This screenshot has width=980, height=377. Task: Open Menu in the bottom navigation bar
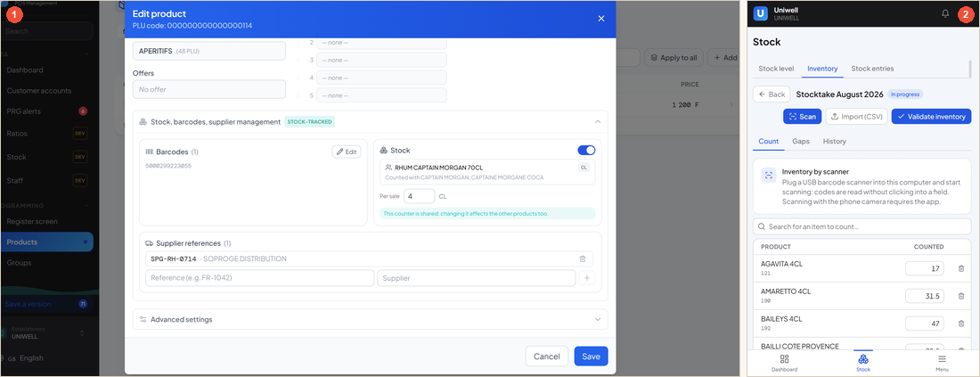click(942, 363)
